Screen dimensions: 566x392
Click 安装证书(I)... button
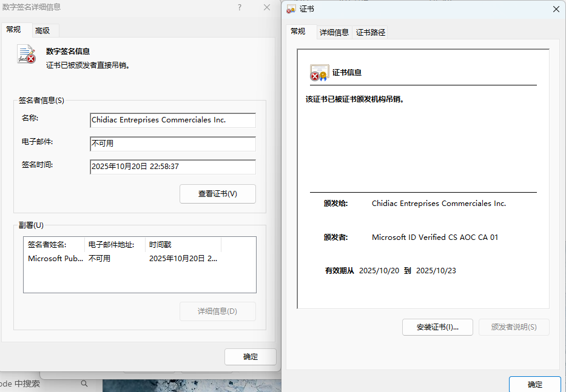point(437,327)
